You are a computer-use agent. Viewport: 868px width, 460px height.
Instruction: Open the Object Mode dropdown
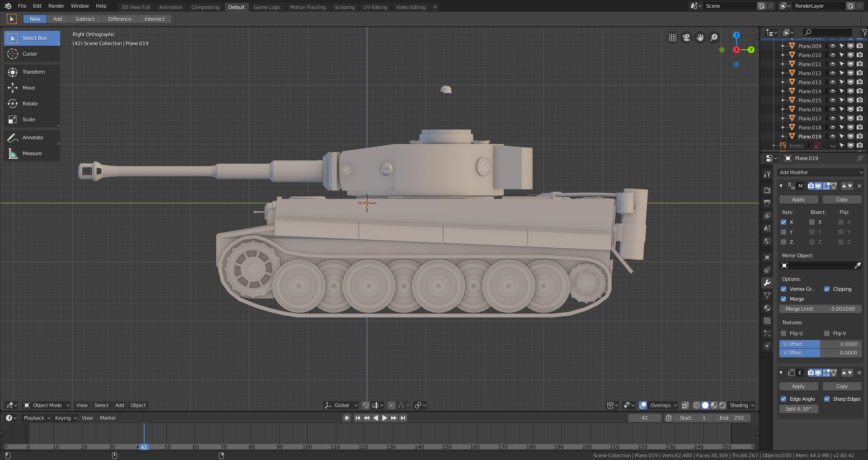(47, 405)
